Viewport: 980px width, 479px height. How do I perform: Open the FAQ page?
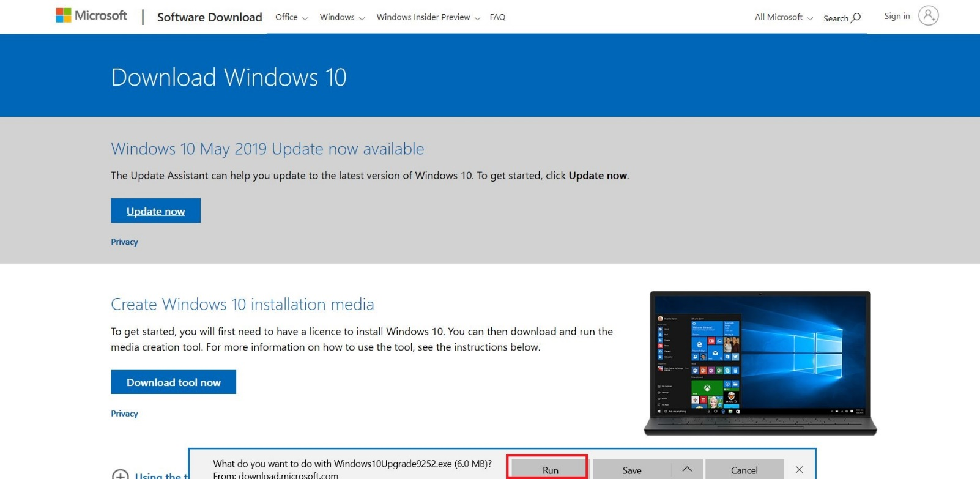click(497, 17)
